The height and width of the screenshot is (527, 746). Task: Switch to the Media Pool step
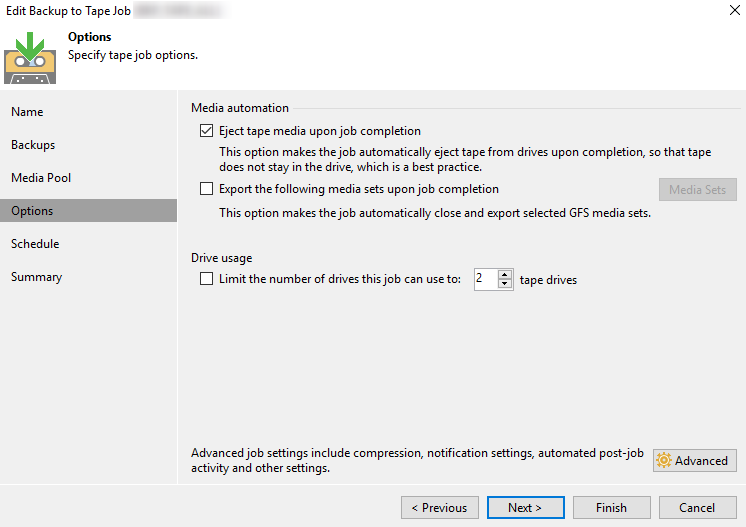[x=41, y=178]
